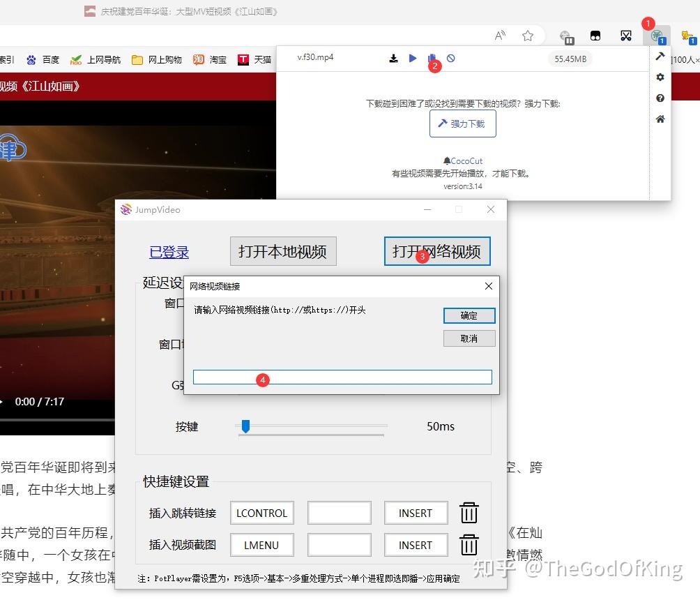Viewport: 700px width, 600px height.
Task: Click the block/blacklist icon in CocoCut popup
Action: pos(451,59)
